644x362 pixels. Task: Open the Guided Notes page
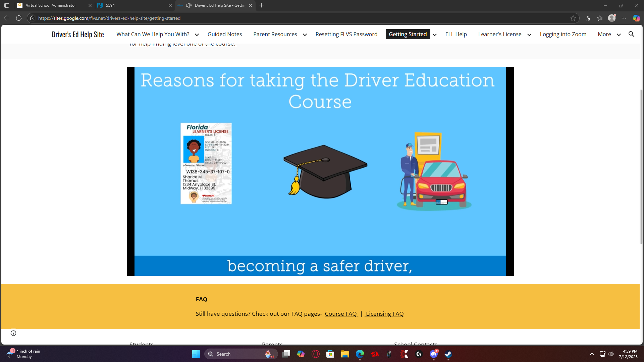point(224,34)
